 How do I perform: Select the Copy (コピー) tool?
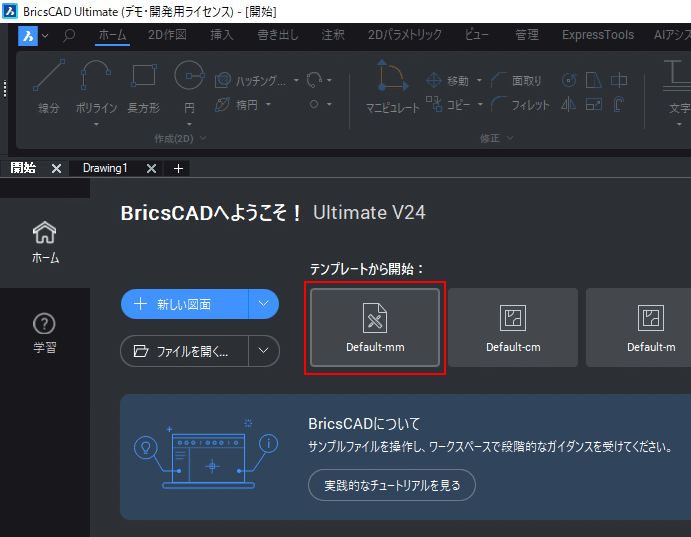[448, 105]
